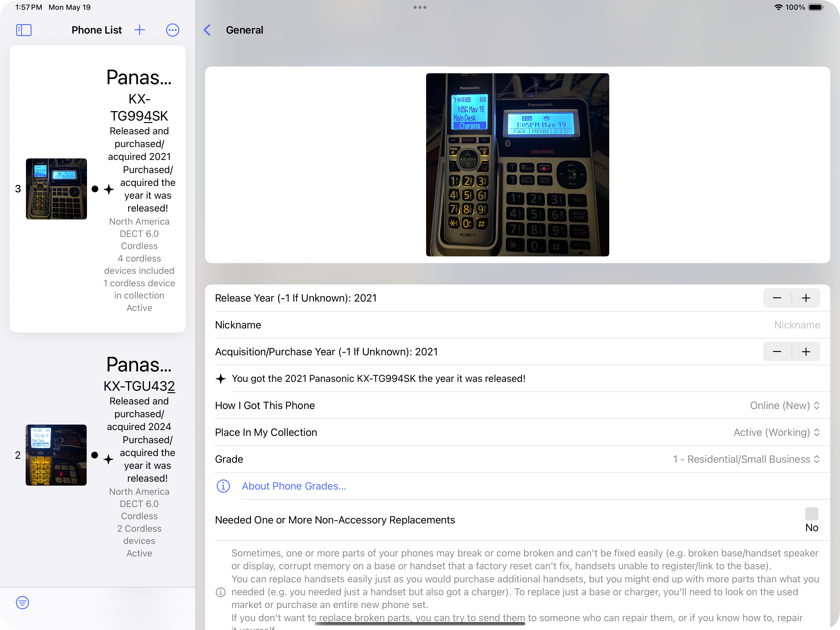The height and width of the screenshot is (630, 840).
Task: Increase the Release Year with plus
Action: [806, 298]
